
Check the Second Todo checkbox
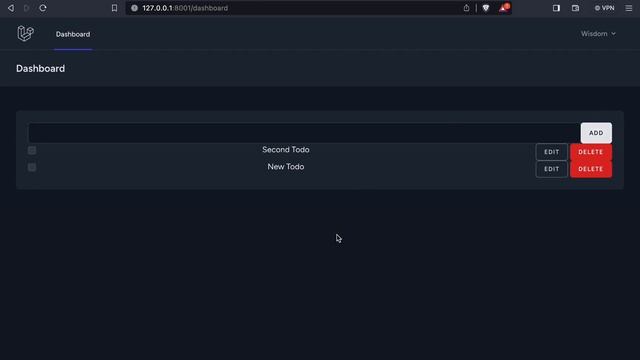click(x=32, y=150)
